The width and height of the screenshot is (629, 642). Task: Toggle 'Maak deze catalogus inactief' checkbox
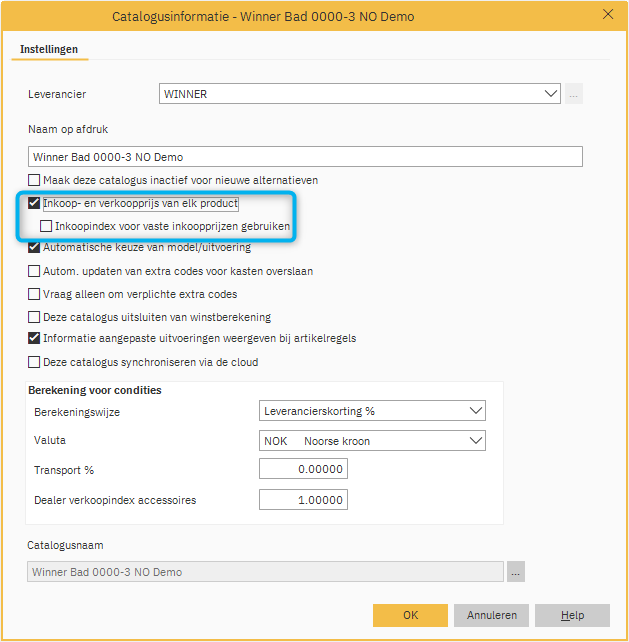pyautogui.click(x=35, y=180)
